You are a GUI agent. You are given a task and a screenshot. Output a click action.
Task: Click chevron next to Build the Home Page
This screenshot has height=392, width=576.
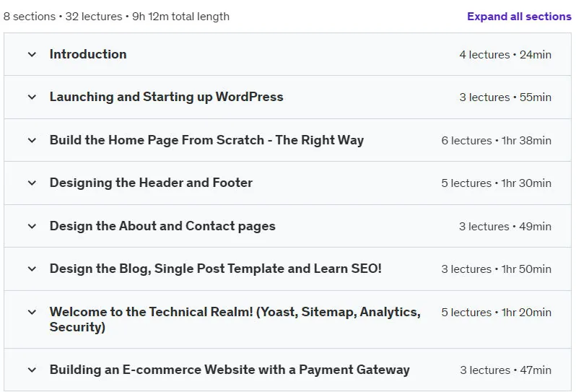click(32, 140)
